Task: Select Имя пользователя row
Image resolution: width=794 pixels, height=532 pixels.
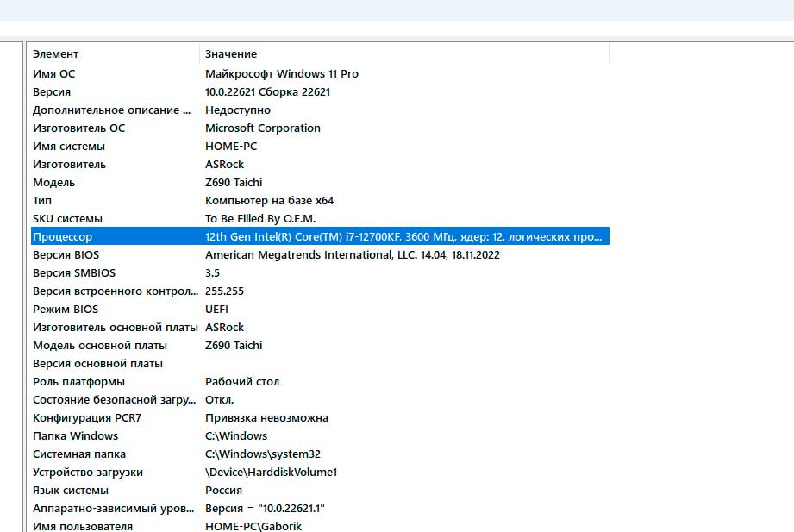Action: [x=83, y=527]
